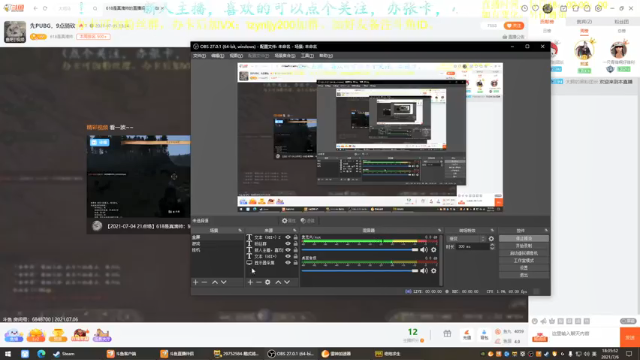Toggle the lock on the first text source
640x360 pixels.
296,237
